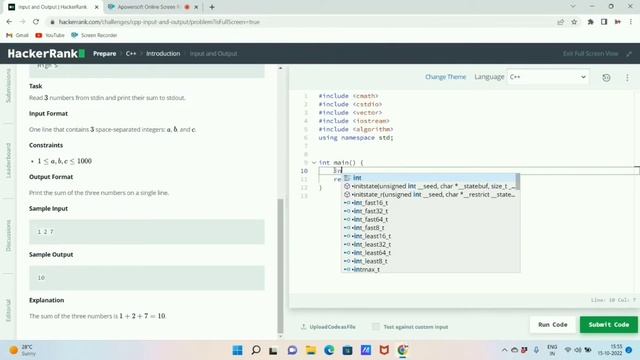The image size is (640, 360).
Task: Open tab search chevron in title bar
Action: click(572, 7)
